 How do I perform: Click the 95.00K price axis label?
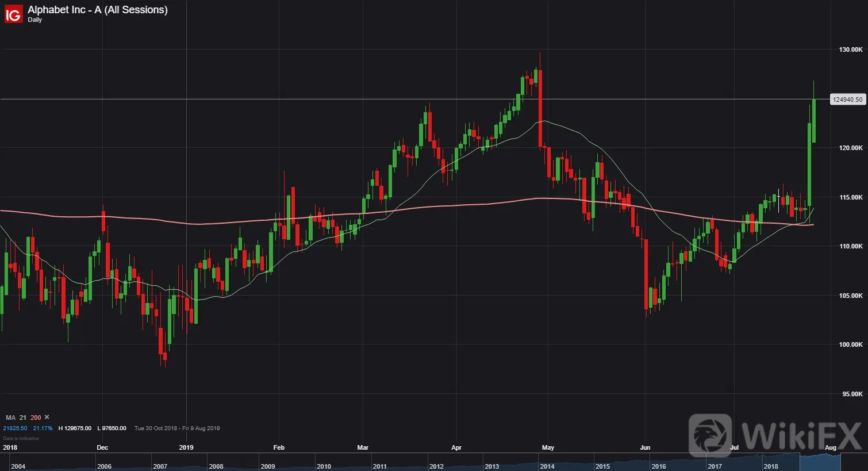852,394
